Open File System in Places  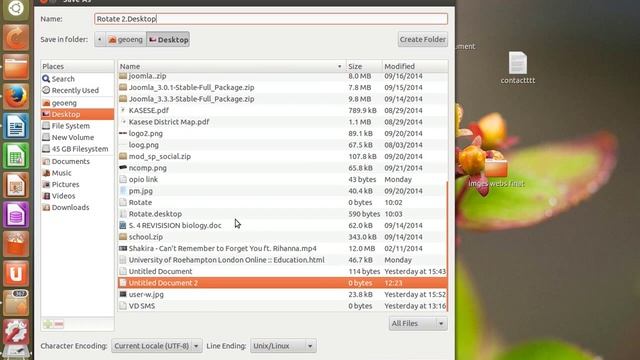77,126
